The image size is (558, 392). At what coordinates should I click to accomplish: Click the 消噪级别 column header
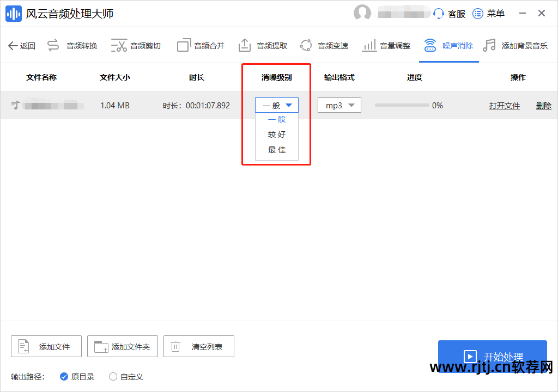point(276,77)
